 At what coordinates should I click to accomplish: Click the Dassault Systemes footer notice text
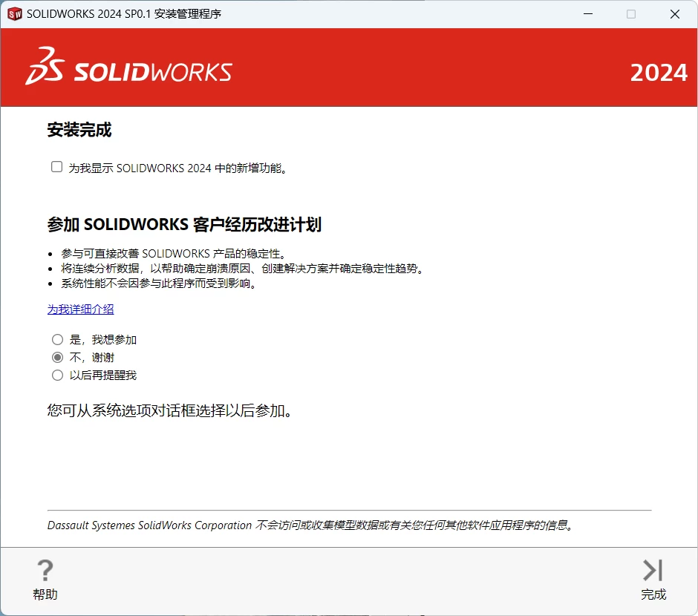(x=312, y=525)
